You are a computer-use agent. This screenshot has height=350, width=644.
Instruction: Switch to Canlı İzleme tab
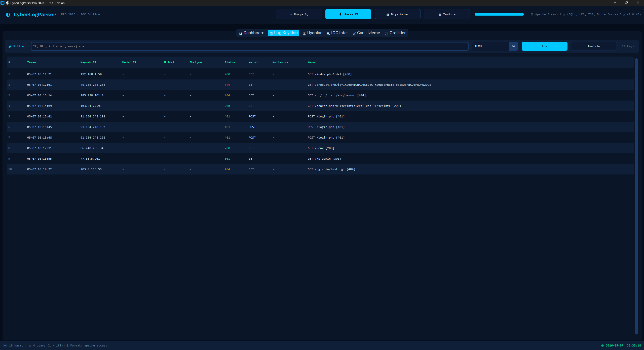coord(366,33)
